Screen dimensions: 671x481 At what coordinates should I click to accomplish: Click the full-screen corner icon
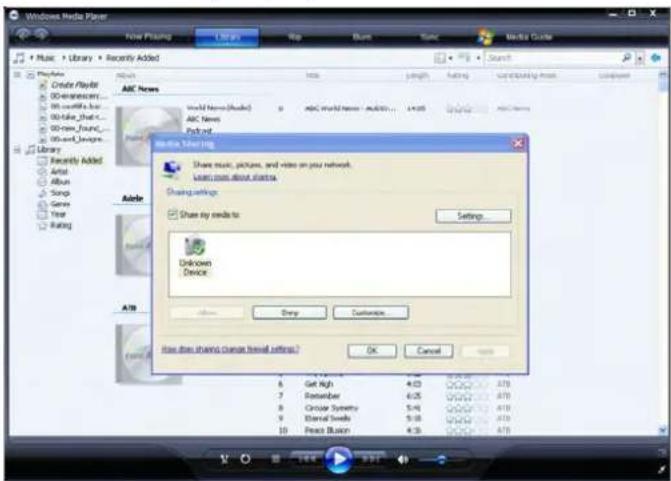[x=662, y=469]
